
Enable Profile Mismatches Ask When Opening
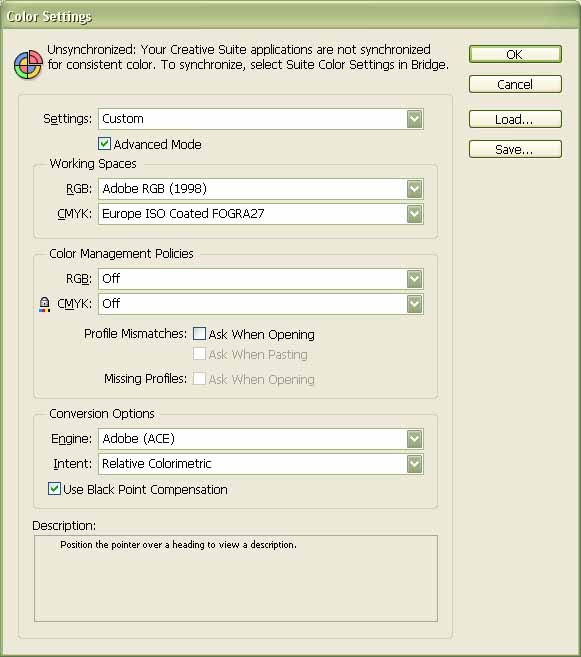click(x=199, y=334)
